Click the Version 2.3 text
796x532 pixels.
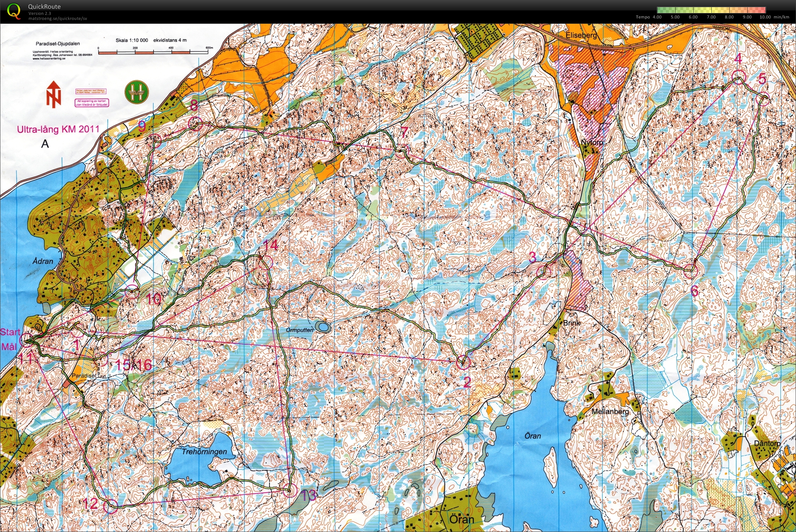[40, 13]
